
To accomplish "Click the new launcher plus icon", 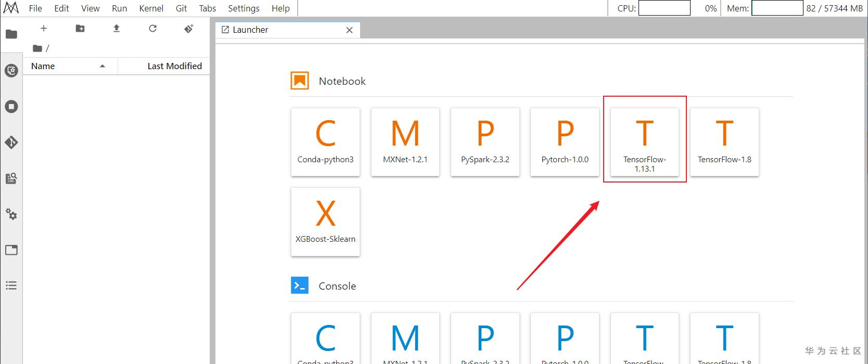I will 44,29.
